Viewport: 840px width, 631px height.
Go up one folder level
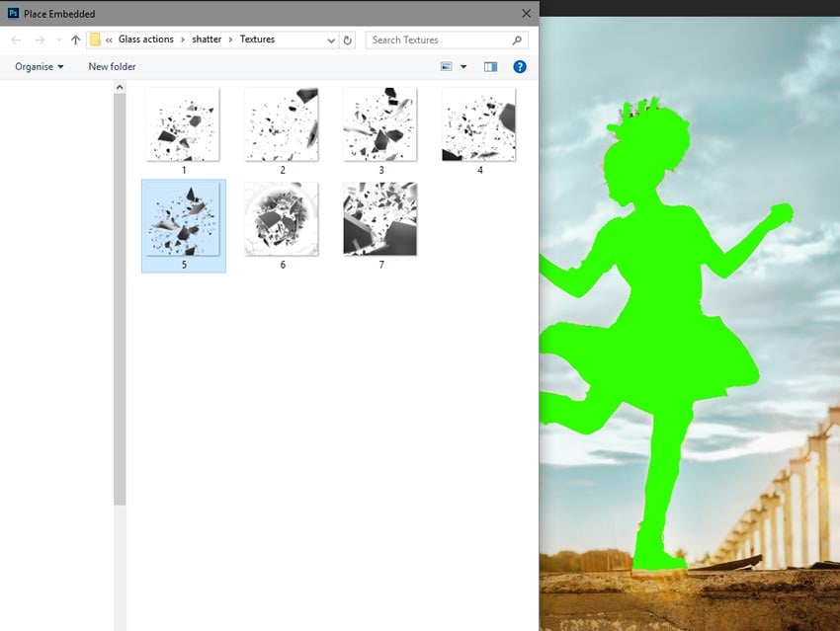click(x=75, y=39)
